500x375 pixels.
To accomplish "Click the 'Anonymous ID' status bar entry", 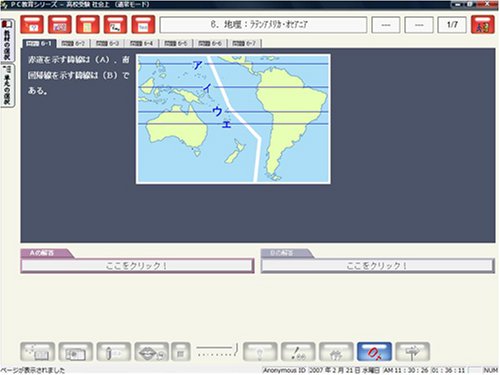I will 284,370.
